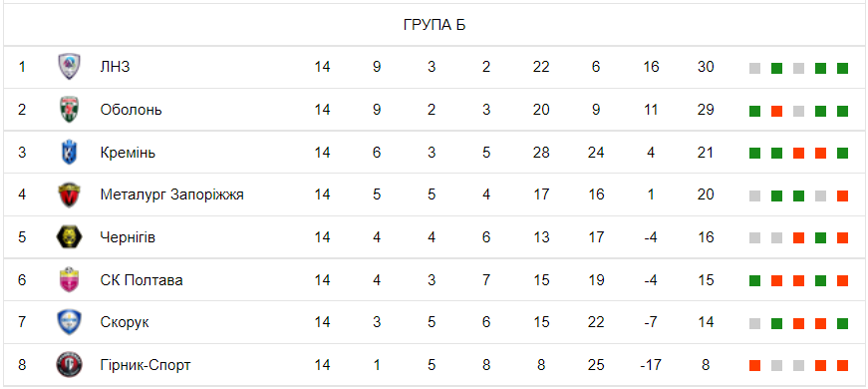The height and width of the screenshot is (389, 868).
Task: Click the Кремінь team badge
Action: pyautogui.click(x=69, y=153)
